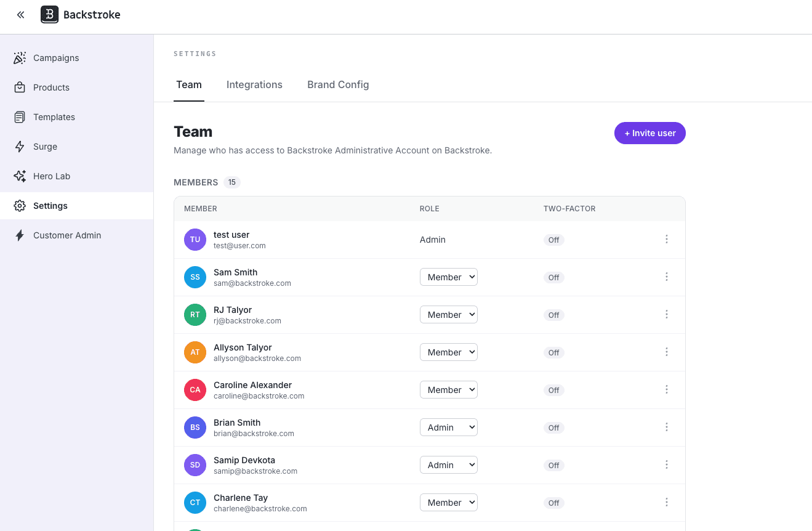Click the name Samip Devkota
Screen dimensions: 812x531
pos(244,460)
